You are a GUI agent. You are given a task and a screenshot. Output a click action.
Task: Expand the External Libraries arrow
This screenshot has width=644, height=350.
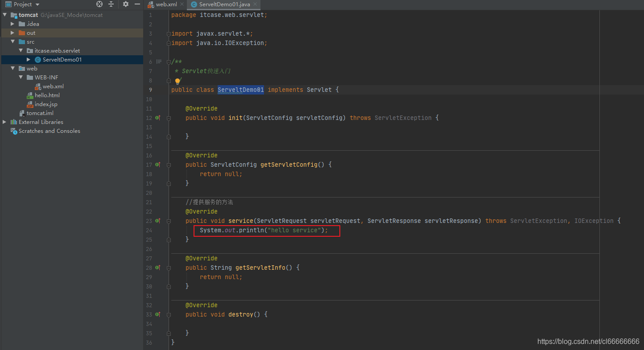(x=5, y=122)
